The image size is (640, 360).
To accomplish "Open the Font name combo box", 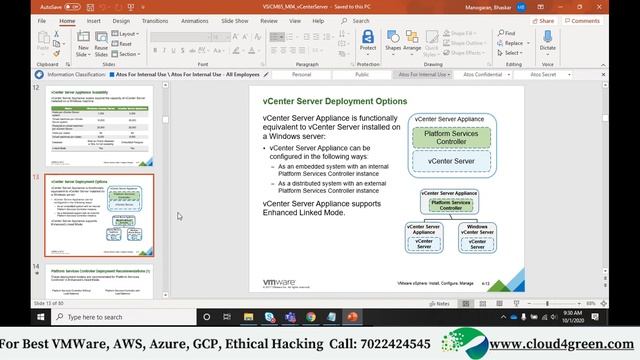I will click(181, 37).
